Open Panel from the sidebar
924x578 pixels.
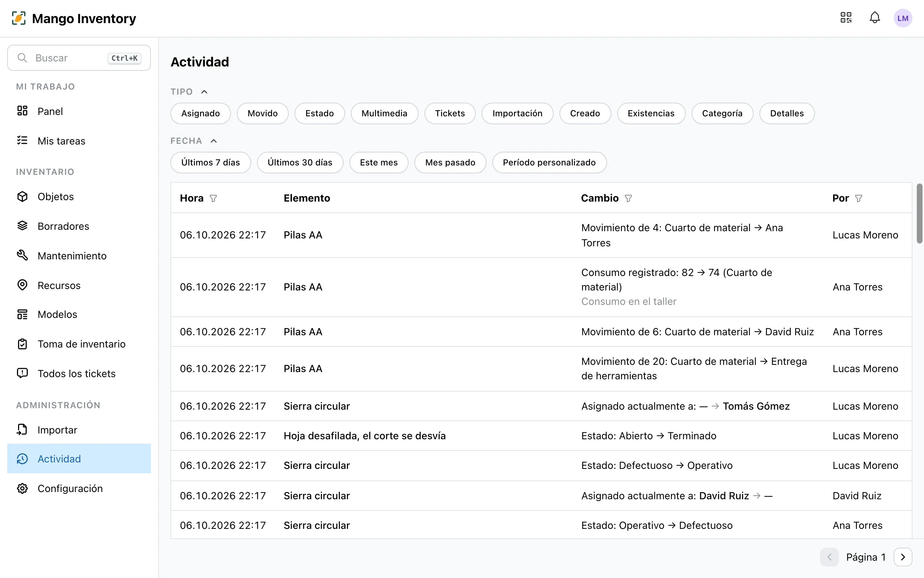79,111
